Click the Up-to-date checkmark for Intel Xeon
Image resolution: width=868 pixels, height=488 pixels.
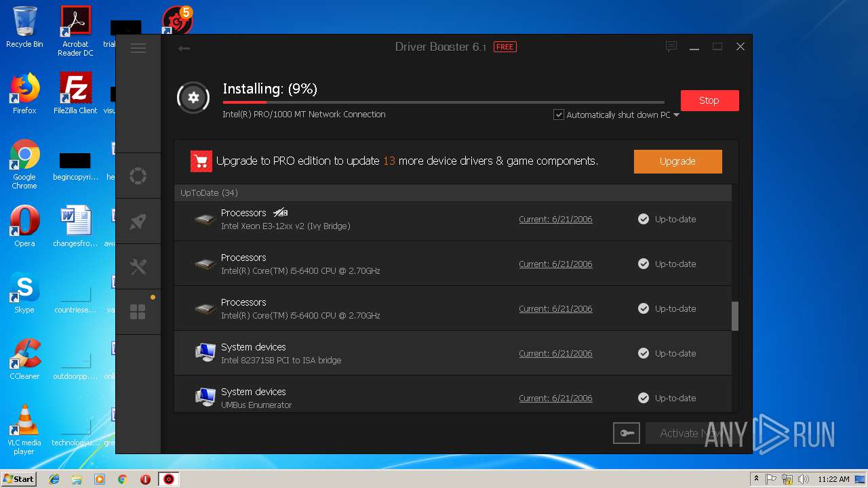[644, 219]
